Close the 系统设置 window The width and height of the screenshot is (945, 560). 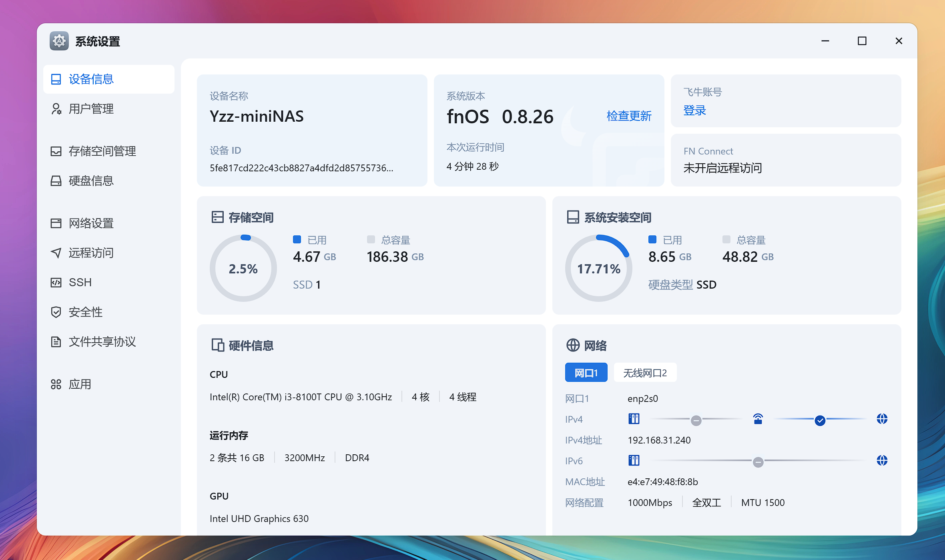(899, 41)
